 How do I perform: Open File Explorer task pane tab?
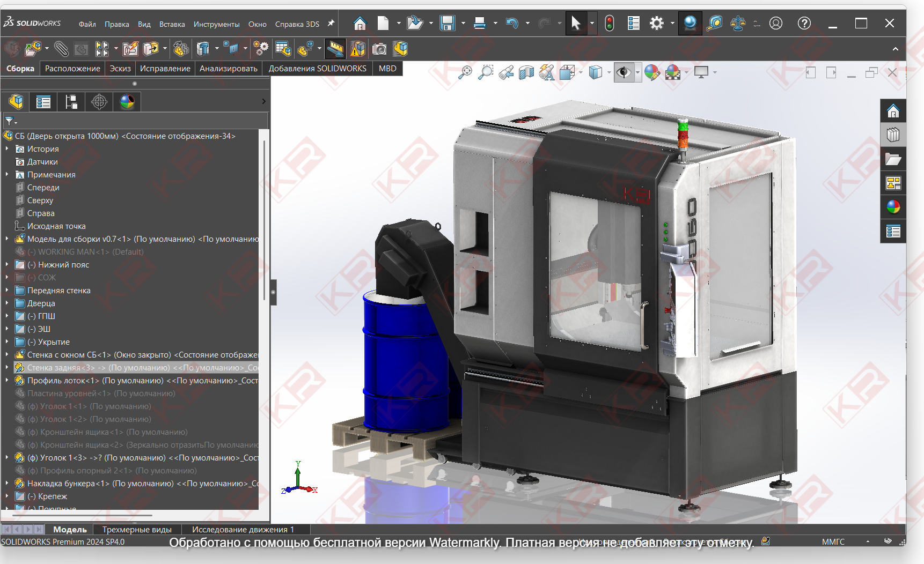tap(893, 159)
